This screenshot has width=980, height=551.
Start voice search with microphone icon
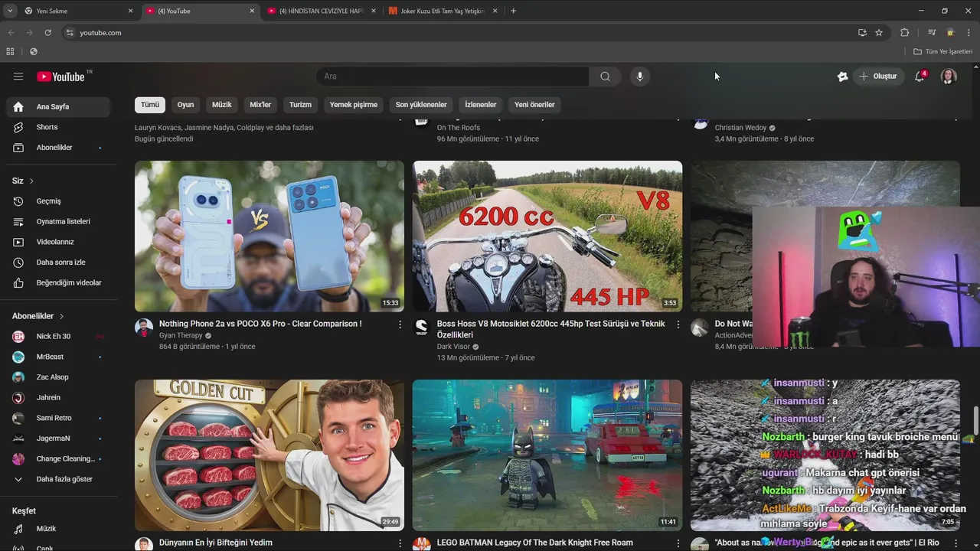tap(640, 77)
